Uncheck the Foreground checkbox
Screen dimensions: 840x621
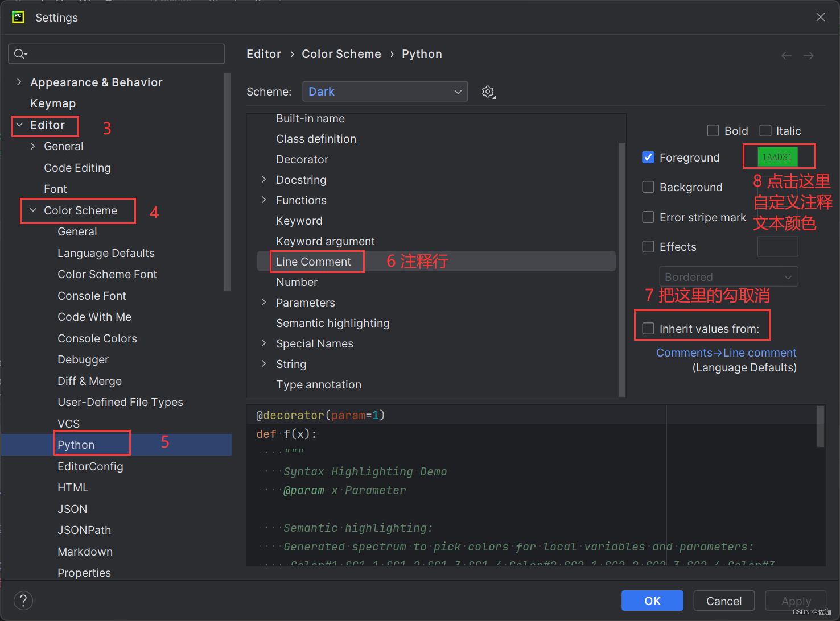[x=648, y=158]
